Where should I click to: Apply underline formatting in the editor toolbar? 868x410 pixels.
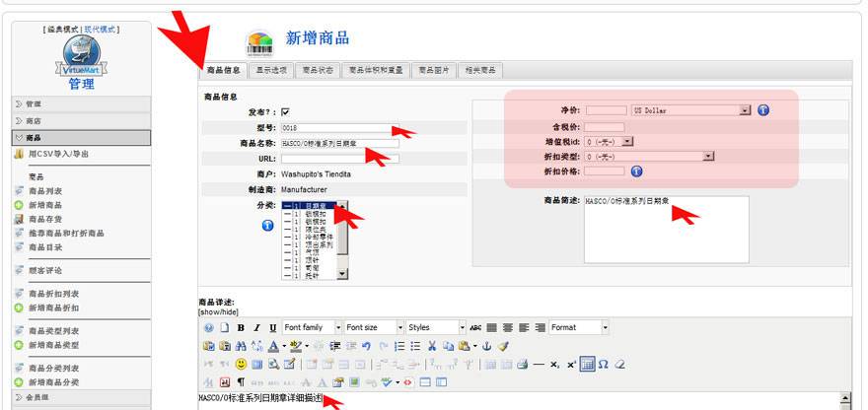(x=273, y=327)
